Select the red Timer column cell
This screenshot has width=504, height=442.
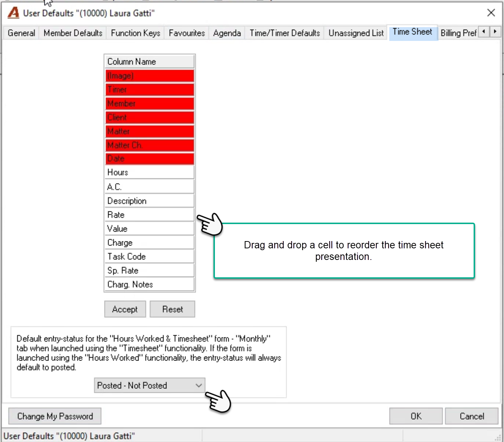point(150,89)
